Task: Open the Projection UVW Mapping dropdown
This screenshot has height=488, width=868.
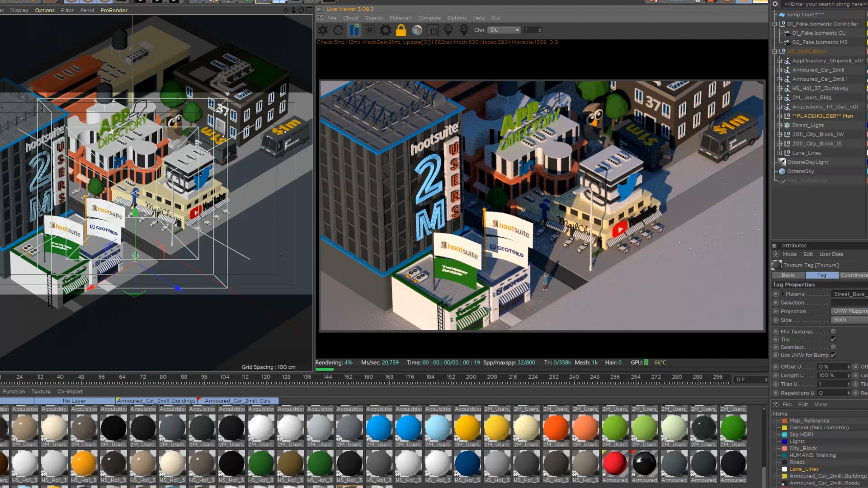Action: (849, 311)
